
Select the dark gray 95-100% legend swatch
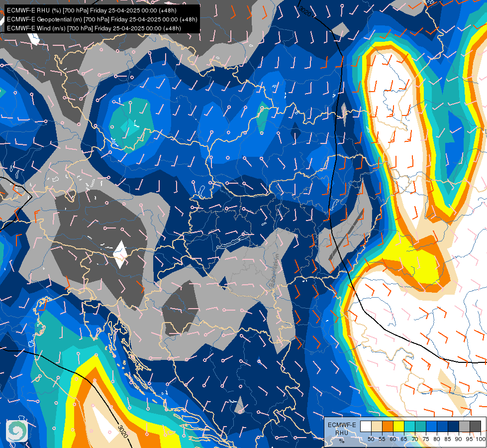click(475, 426)
